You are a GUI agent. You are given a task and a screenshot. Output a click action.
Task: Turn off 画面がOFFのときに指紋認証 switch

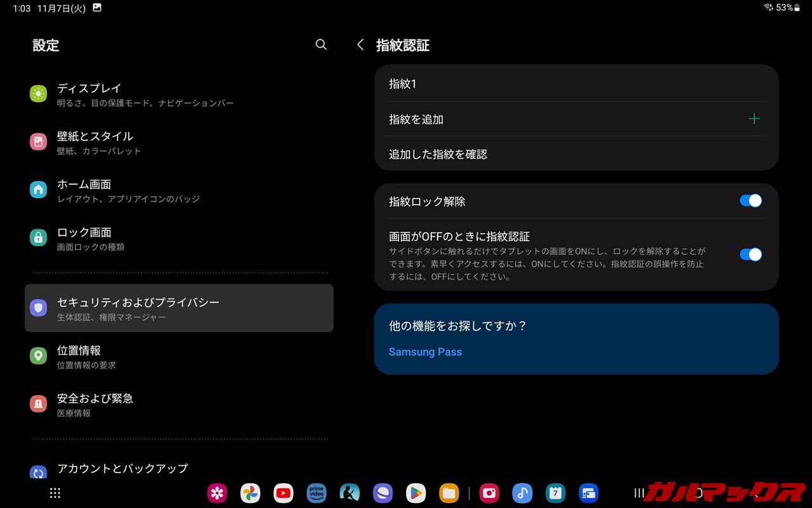click(x=750, y=255)
